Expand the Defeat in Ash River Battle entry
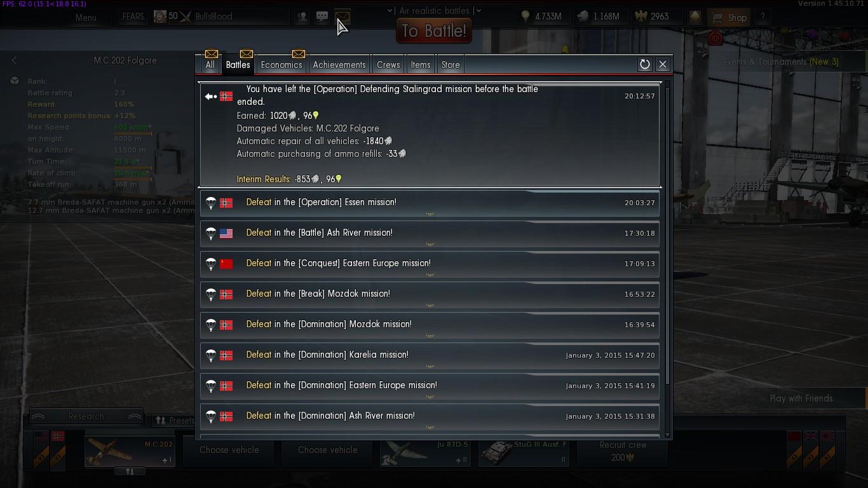868x488 pixels. pos(430,233)
